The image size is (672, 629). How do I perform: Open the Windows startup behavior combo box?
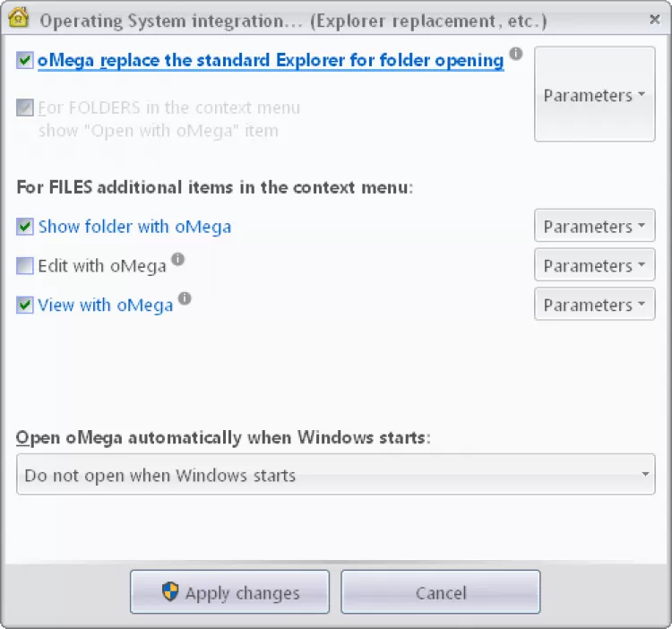pos(335,475)
